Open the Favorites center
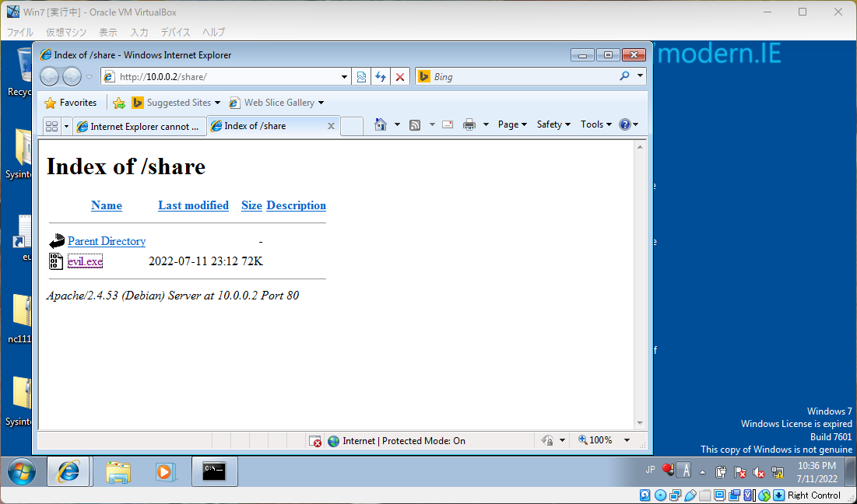This screenshot has width=857, height=504. (71, 103)
